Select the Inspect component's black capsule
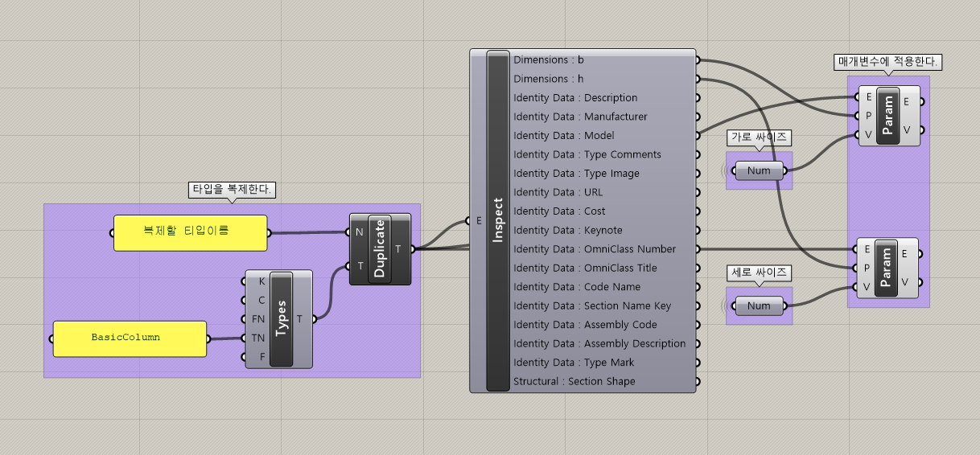Viewport: 980px width, 455px height. [498, 220]
